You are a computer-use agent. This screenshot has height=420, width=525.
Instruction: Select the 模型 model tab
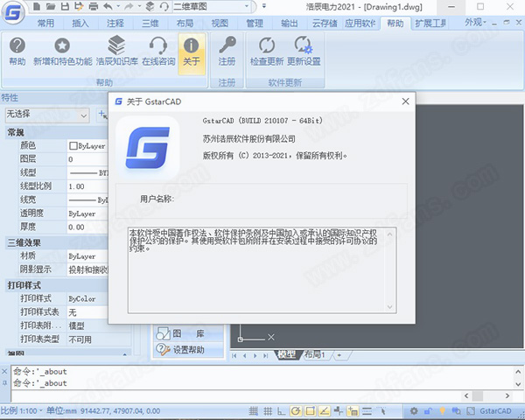(287, 354)
